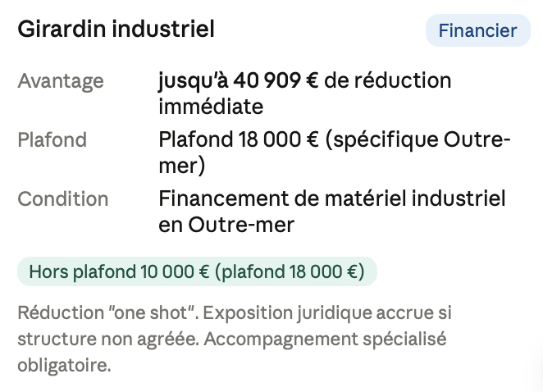
Task: Select the Girardin industriel card title
Action: 116,29
